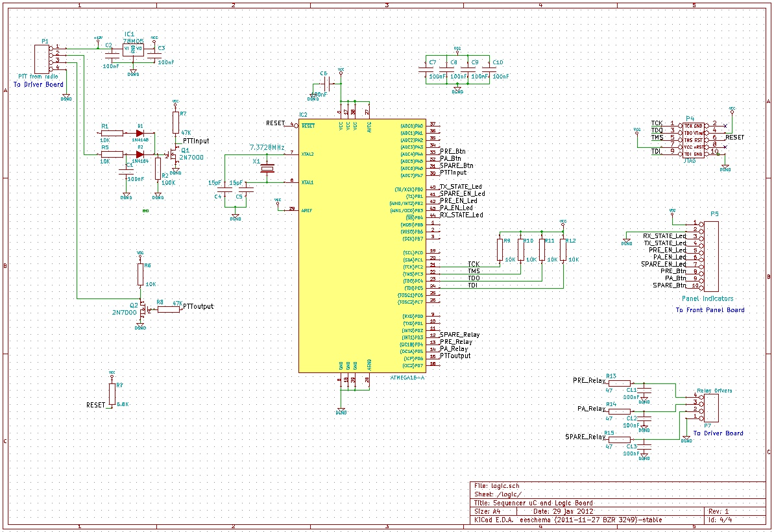Select the PTTInput net label near Q1
This screenshot has height=532, width=774.
[x=196, y=141]
